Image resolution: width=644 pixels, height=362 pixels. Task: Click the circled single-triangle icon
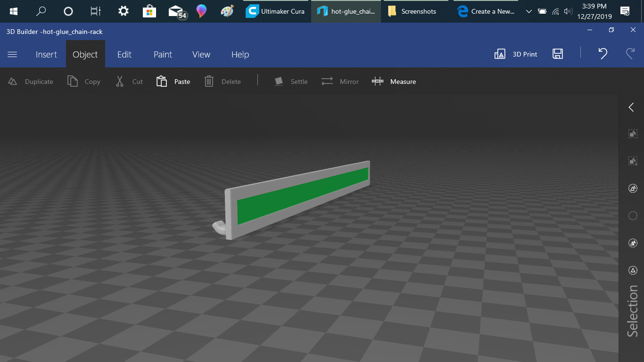633,271
